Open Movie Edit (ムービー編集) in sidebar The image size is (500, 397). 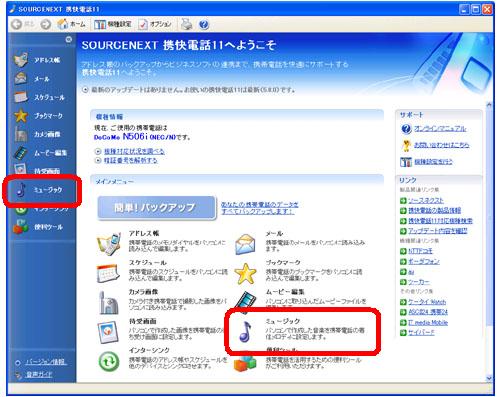coord(40,153)
